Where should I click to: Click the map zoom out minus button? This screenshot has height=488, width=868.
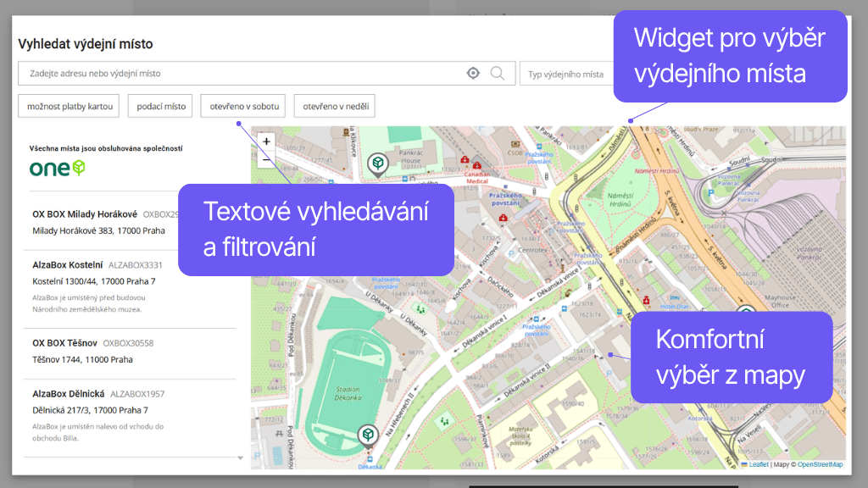pos(267,159)
